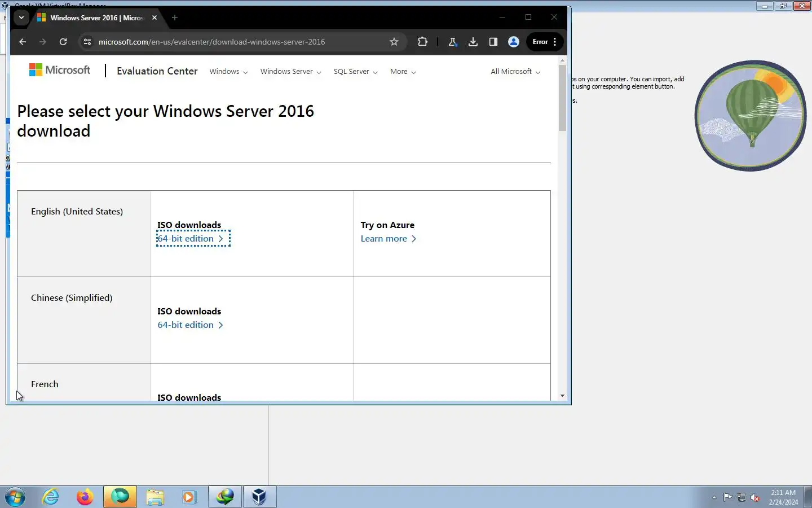Click the forward navigation arrow
This screenshot has height=508, width=812.
(43, 42)
